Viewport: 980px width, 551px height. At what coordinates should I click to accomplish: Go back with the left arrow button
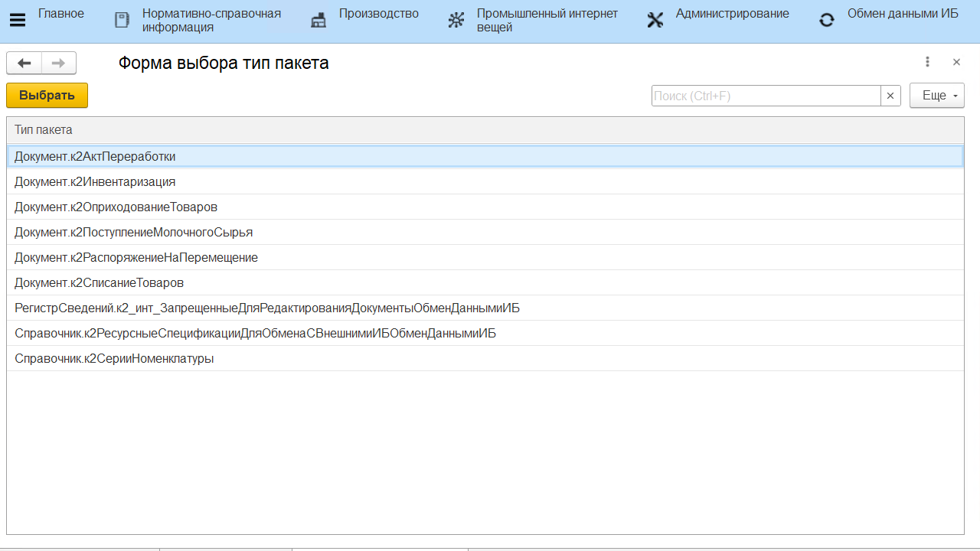click(x=24, y=63)
